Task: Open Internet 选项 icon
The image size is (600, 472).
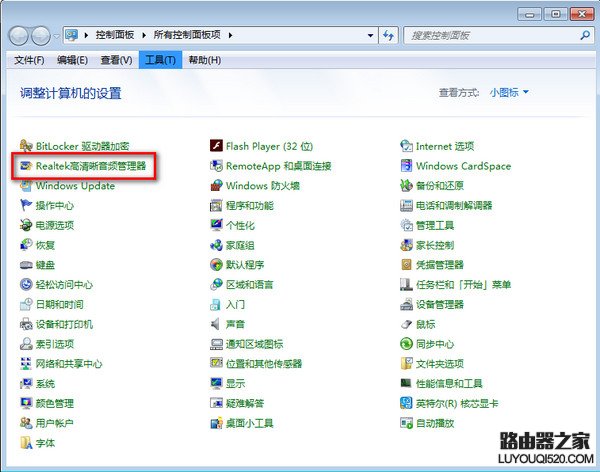Action: 406,146
